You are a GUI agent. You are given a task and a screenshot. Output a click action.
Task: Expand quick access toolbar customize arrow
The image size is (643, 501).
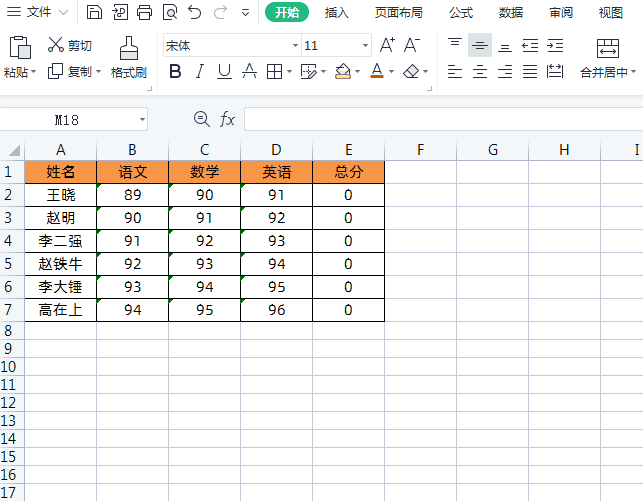pyautogui.click(x=245, y=13)
